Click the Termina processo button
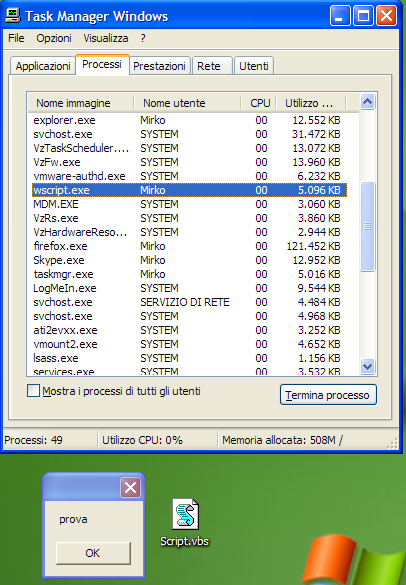 328,395
